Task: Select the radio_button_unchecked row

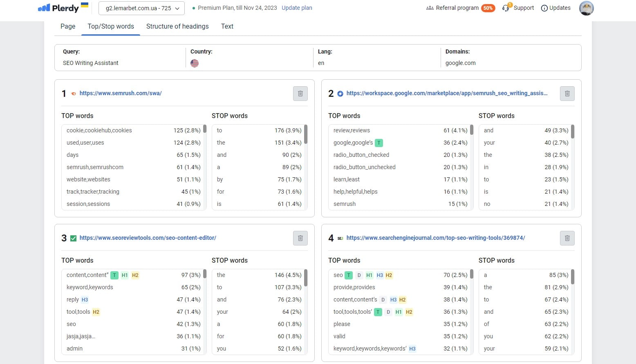Action: point(400,167)
